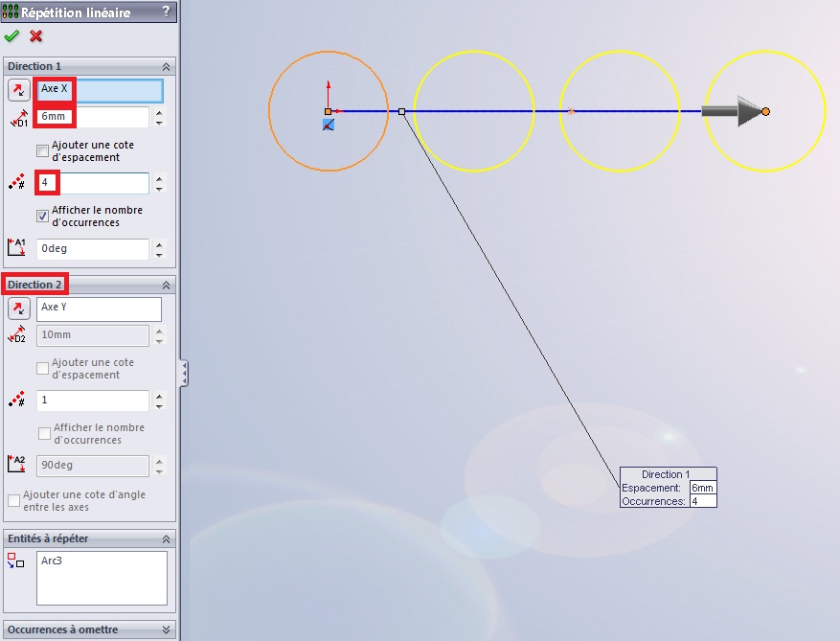Click the Axe Y direction field
Screen dimensions: 840x641
pyautogui.click(x=99, y=309)
